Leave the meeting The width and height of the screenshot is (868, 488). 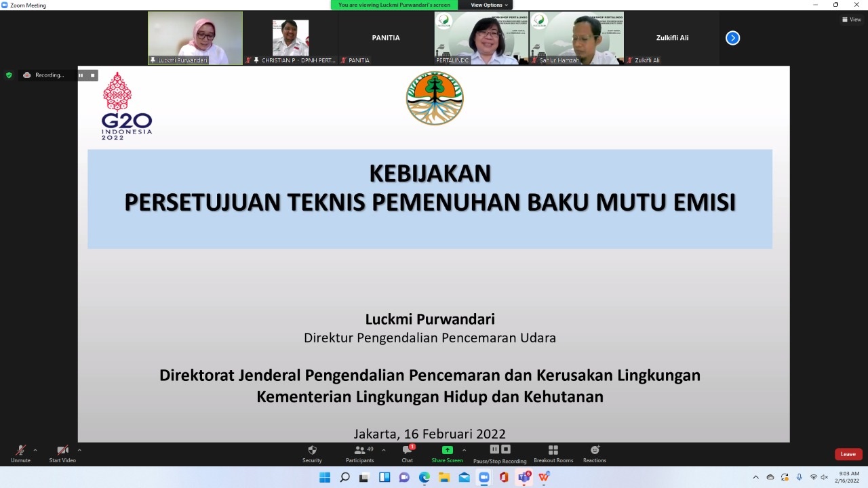tap(848, 454)
